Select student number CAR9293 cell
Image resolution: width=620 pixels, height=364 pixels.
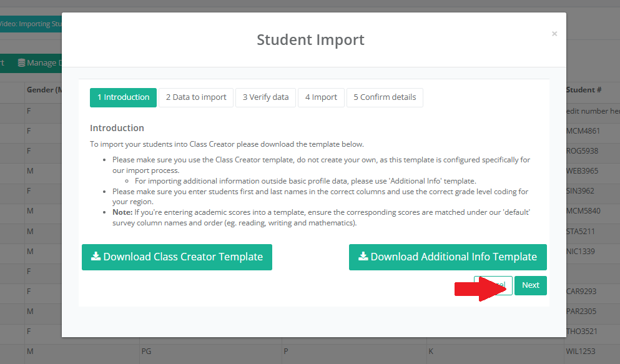(x=581, y=292)
